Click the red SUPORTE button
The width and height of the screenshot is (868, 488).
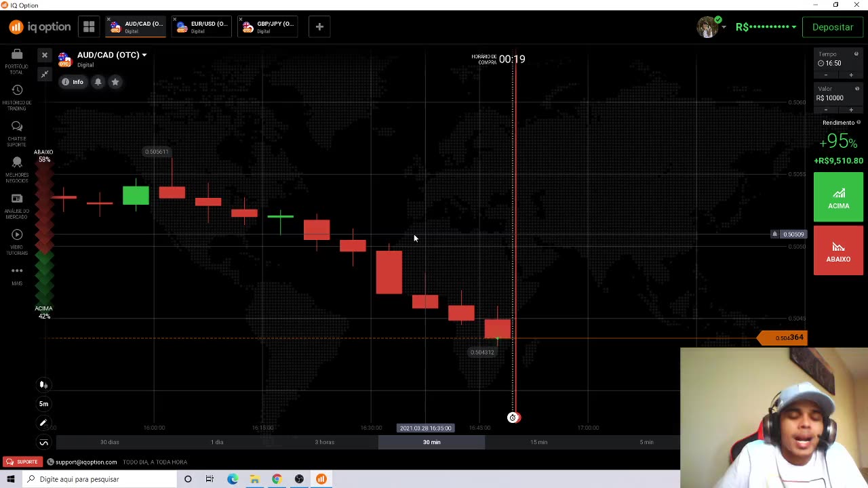[21, 462]
